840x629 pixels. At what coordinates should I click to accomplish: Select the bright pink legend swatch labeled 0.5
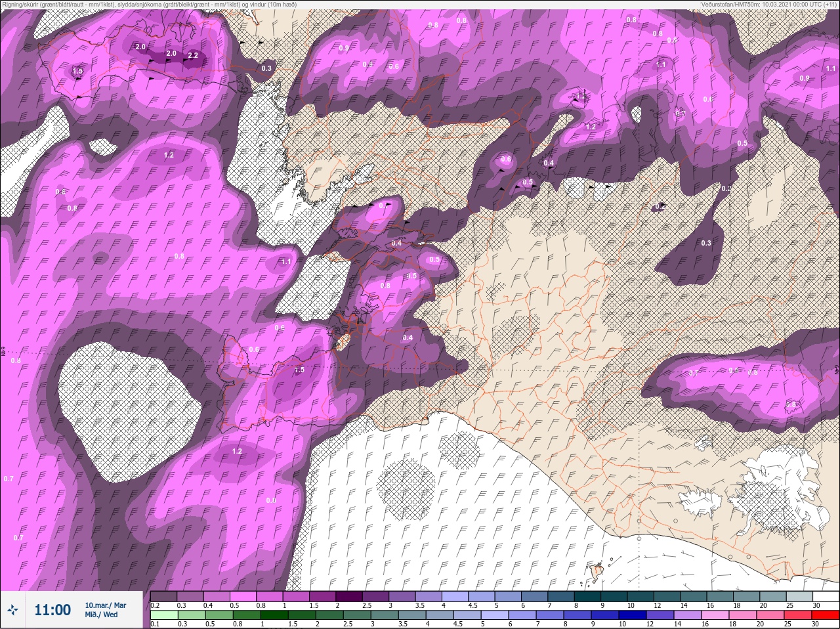pos(242,597)
